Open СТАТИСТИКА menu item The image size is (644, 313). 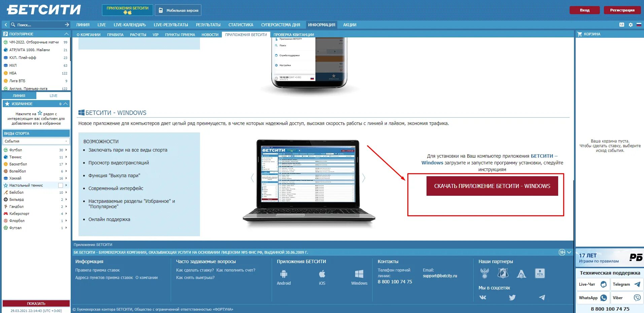[x=241, y=25]
